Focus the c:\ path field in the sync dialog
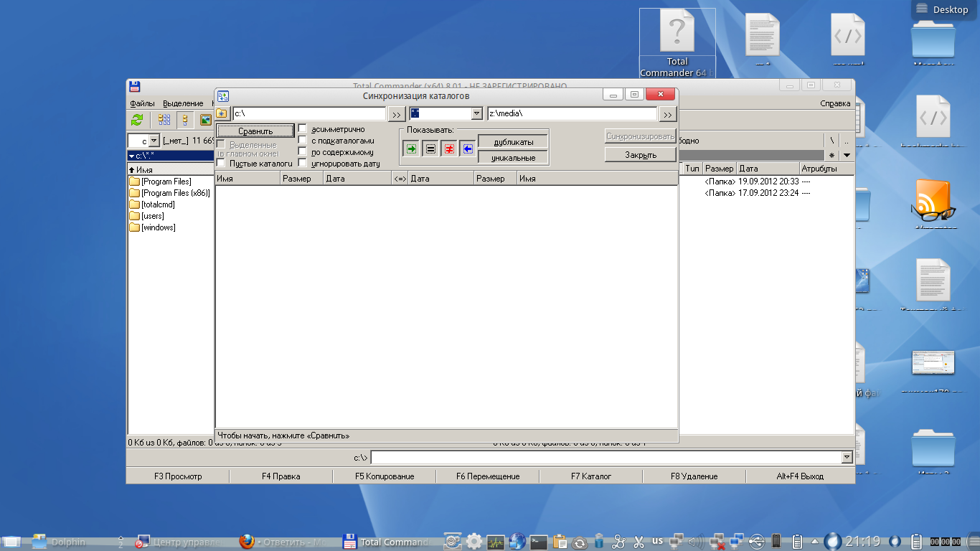 pos(309,114)
